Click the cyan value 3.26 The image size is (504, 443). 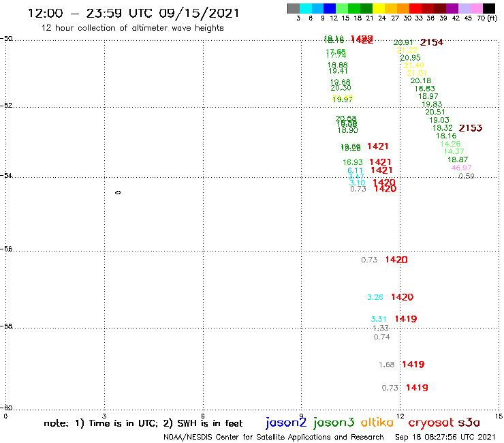point(375,297)
